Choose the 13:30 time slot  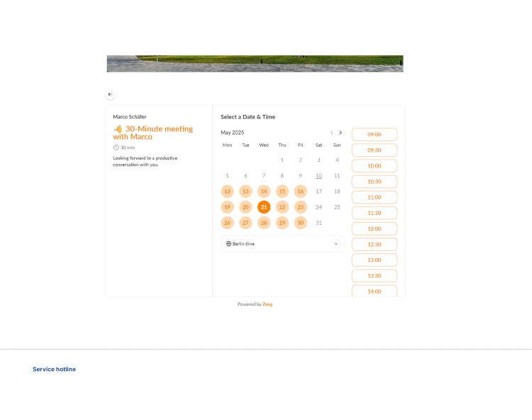[375, 276]
